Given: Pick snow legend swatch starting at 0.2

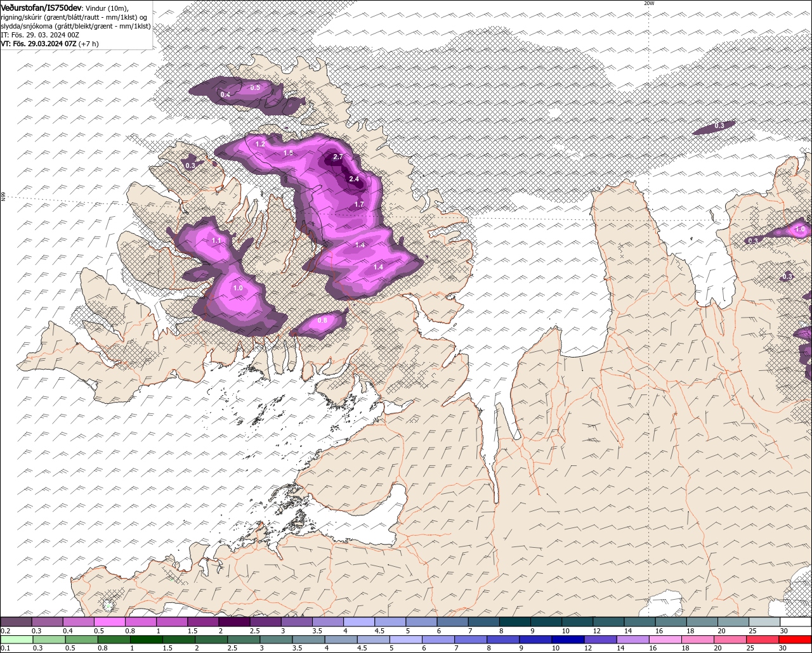Looking at the screenshot, I should tap(16, 622).
